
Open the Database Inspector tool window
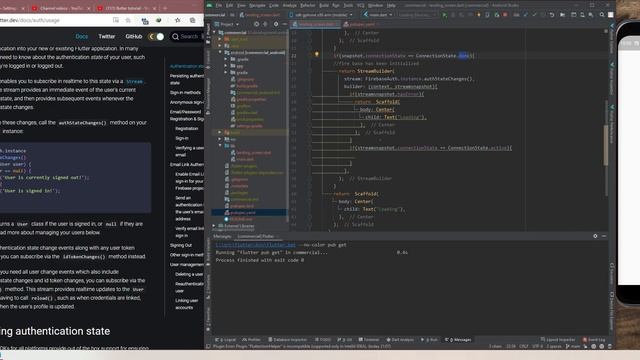click(287, 340)
